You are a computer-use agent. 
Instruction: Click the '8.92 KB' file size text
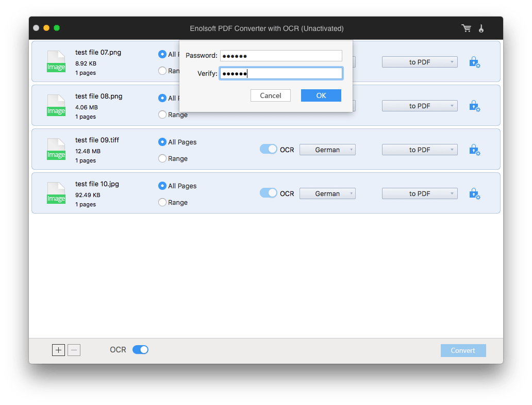tap(86, 63)
